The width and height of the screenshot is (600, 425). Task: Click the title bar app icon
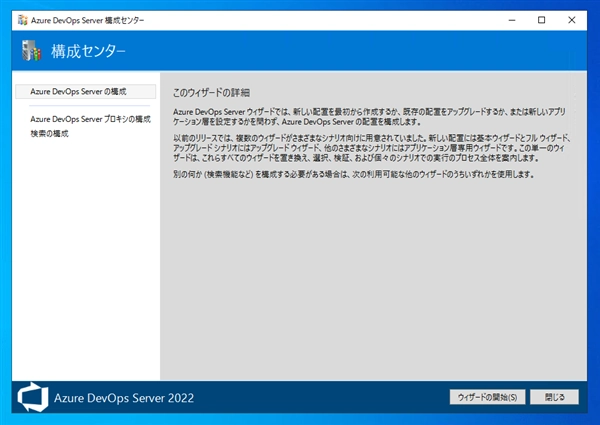[23, 20]
